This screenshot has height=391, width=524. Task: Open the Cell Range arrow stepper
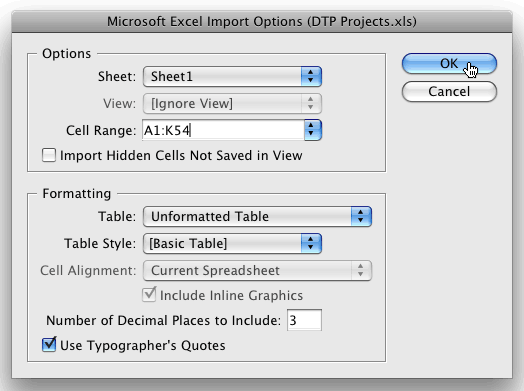point(313,130)
